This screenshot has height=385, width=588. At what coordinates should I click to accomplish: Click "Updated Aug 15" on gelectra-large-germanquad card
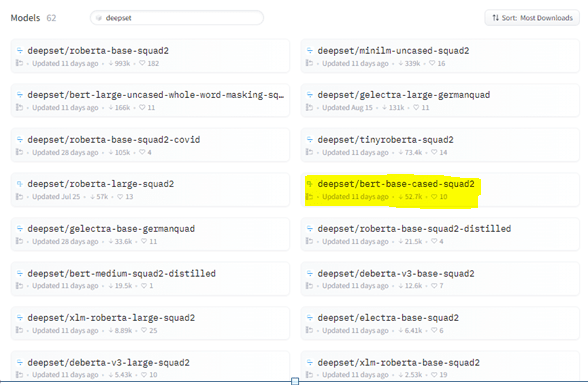pyautogui.click(x=347, y=108)
